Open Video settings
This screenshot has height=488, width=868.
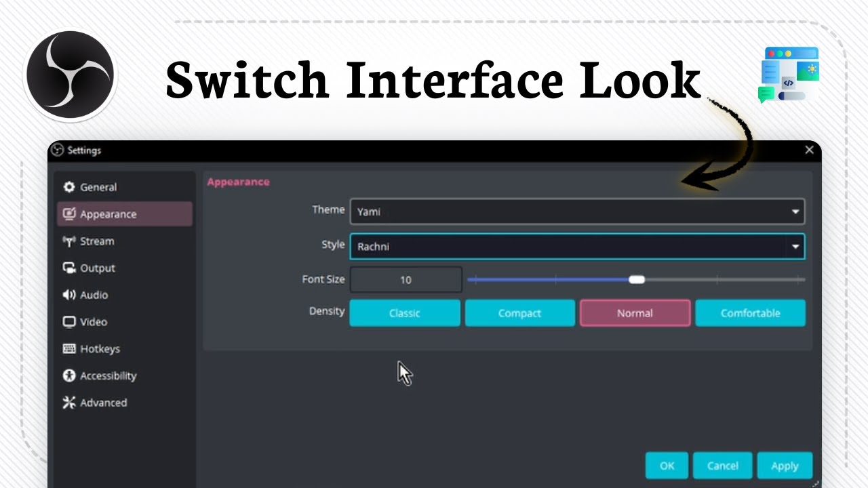pyautogui.click(x=125, y=322)
